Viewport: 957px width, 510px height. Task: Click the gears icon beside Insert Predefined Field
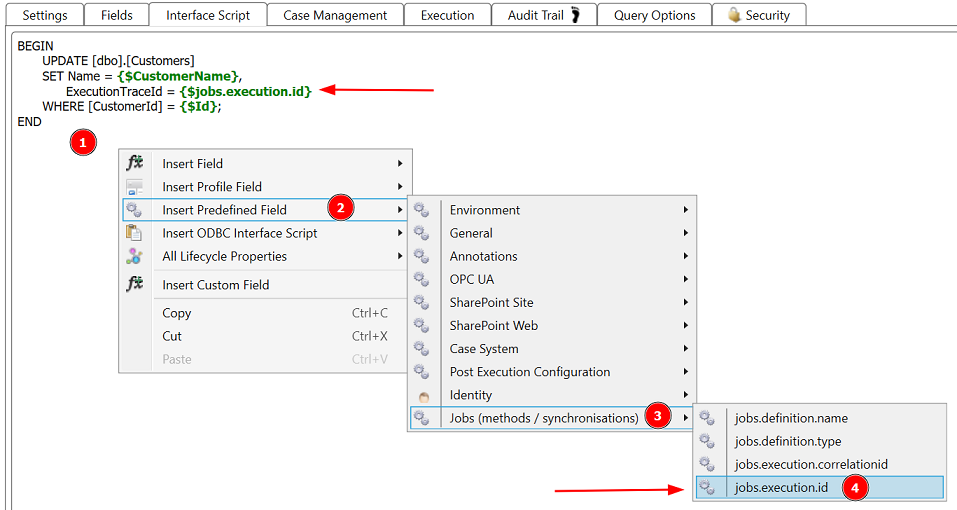pyautogui.click(x=134, y=210)
